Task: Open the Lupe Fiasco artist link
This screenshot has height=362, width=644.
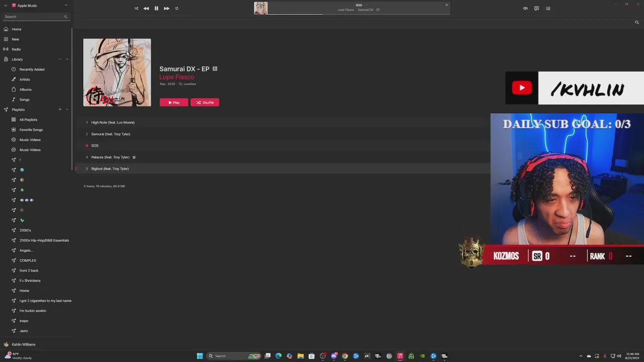Action: coord(177,77)
